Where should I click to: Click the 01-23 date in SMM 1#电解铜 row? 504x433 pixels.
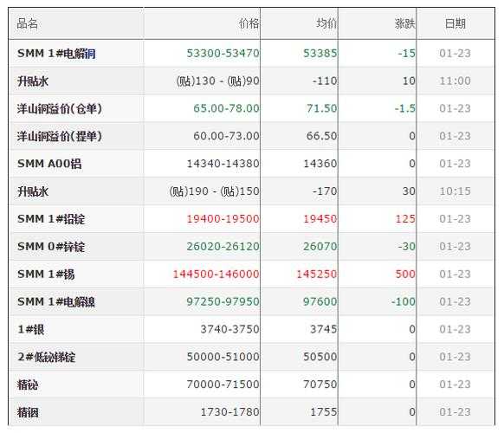(x=456, y=53)
